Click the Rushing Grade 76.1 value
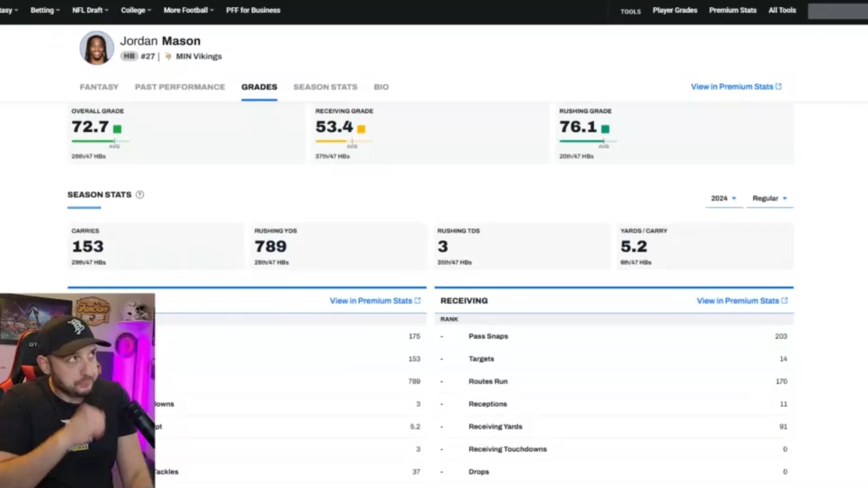The height and width of the screenshot is (488, 868). point(578,127)
